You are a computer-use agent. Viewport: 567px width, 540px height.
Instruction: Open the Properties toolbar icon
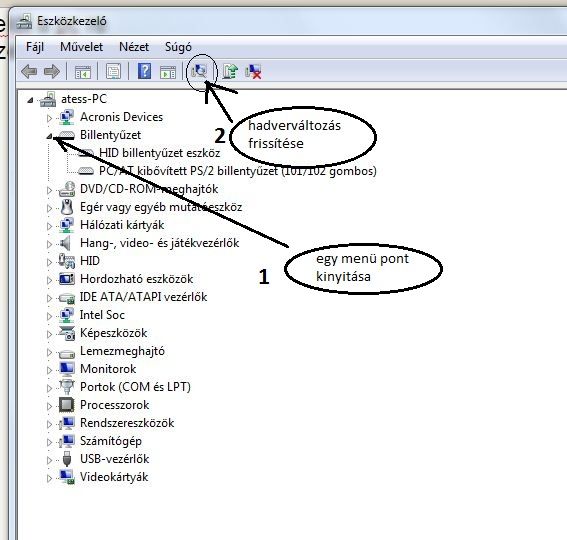(113, 71)
